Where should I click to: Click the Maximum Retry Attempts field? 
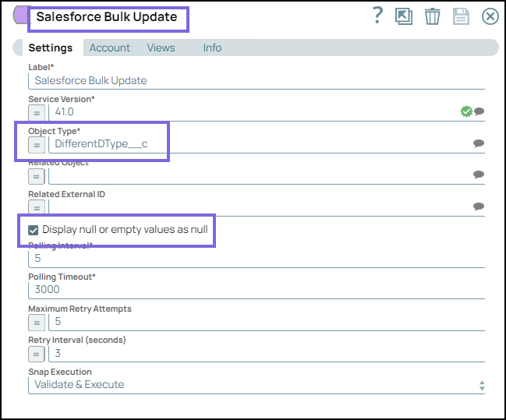point(267,322)
